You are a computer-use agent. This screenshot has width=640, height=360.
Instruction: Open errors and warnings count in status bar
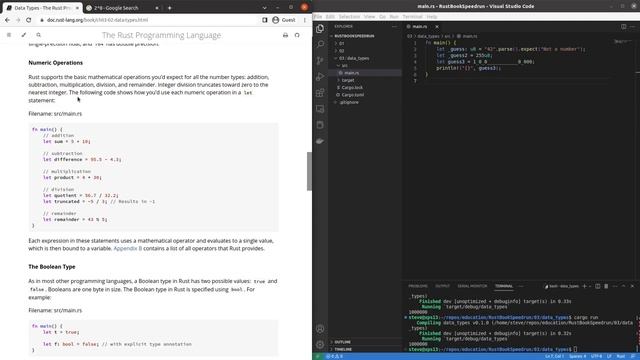[x=335, y=356]
